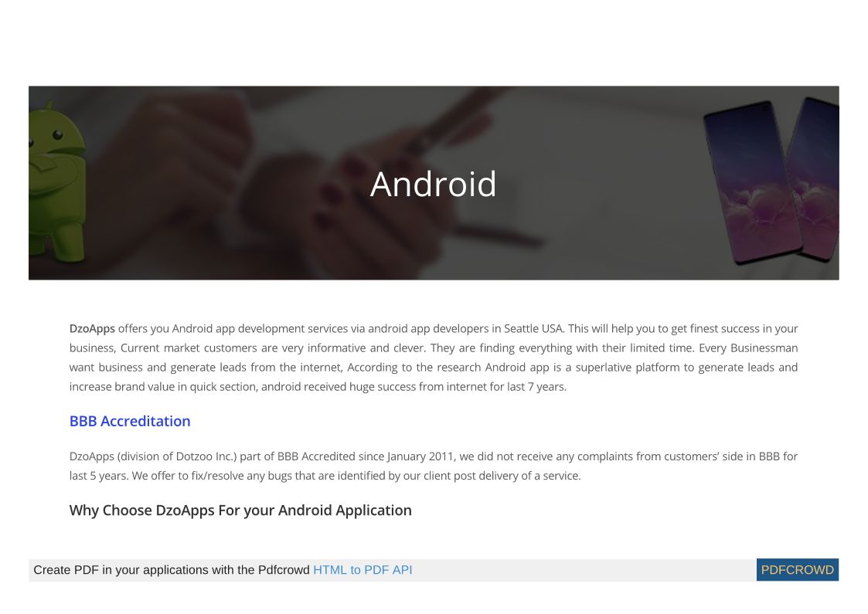Click the partially cropped right smartphone image

click(x=818, y=178)
